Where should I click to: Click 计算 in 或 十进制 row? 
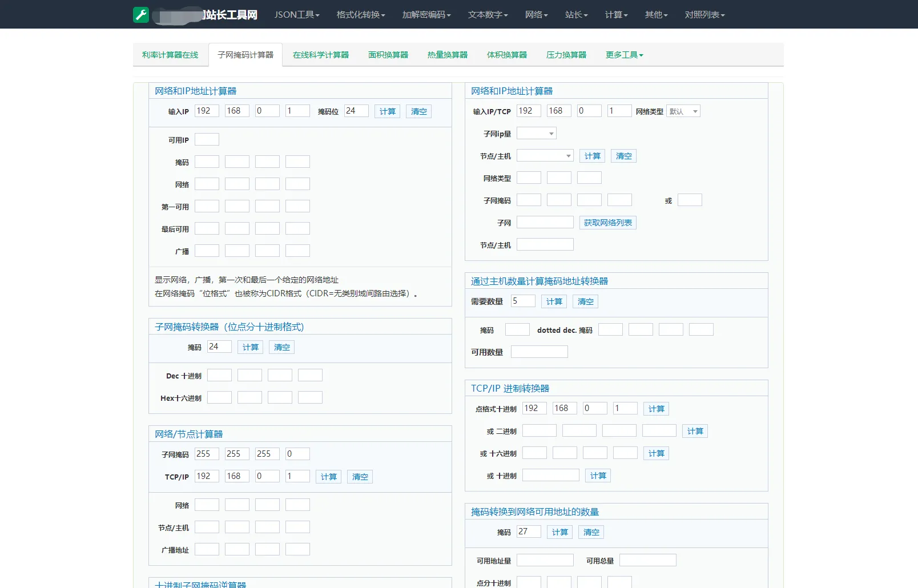tap(598, 476)
